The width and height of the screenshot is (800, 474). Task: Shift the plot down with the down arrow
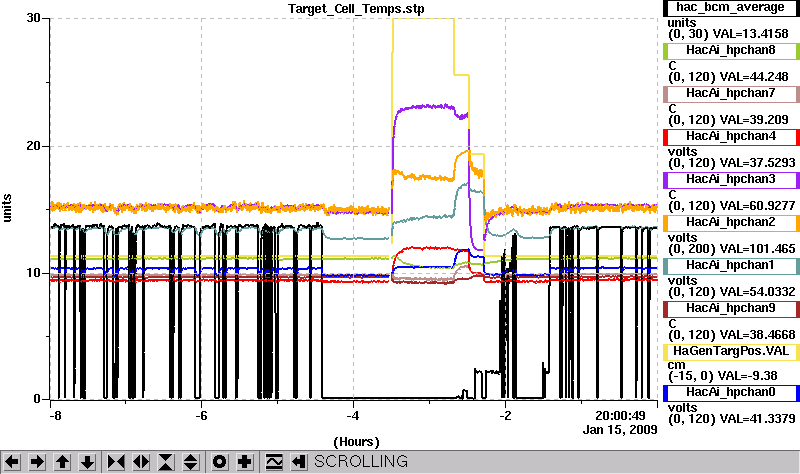pos(87,462)
